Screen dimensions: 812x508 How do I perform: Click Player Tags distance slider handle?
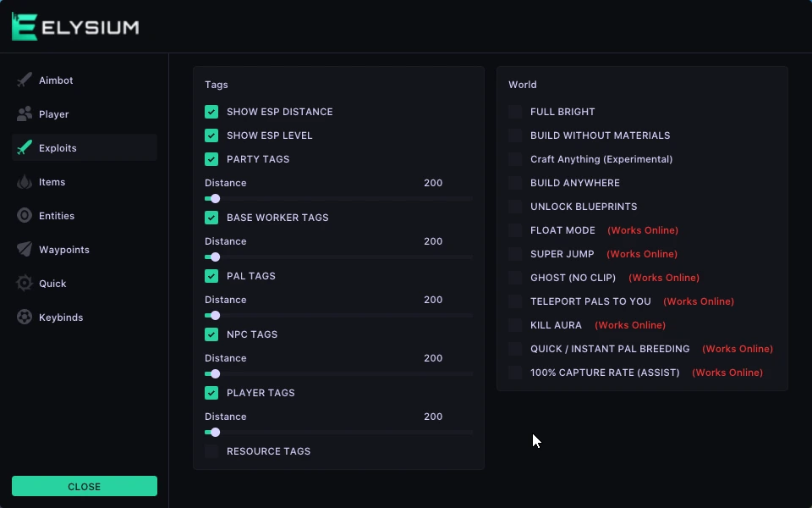point(216,433)
